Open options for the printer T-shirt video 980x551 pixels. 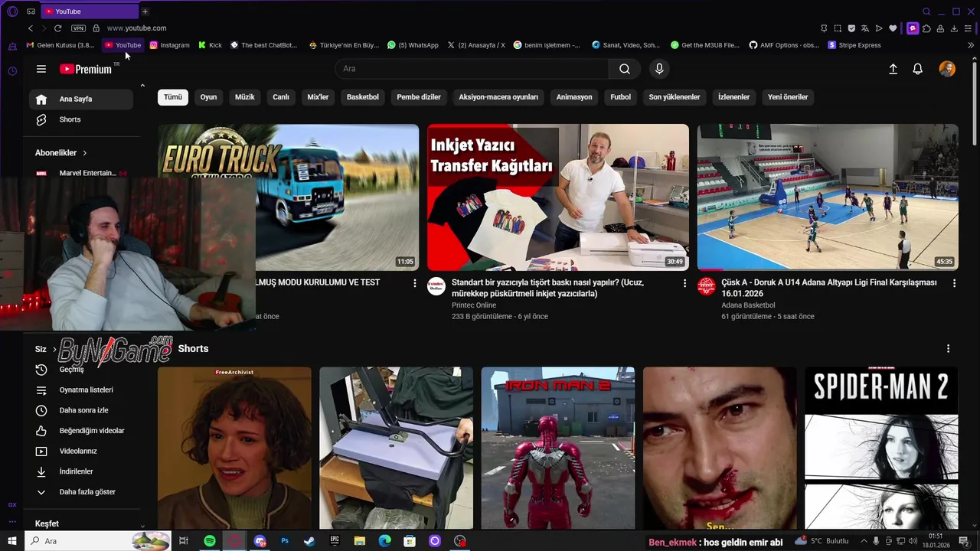pyautogui.click(x=685, y=283)
